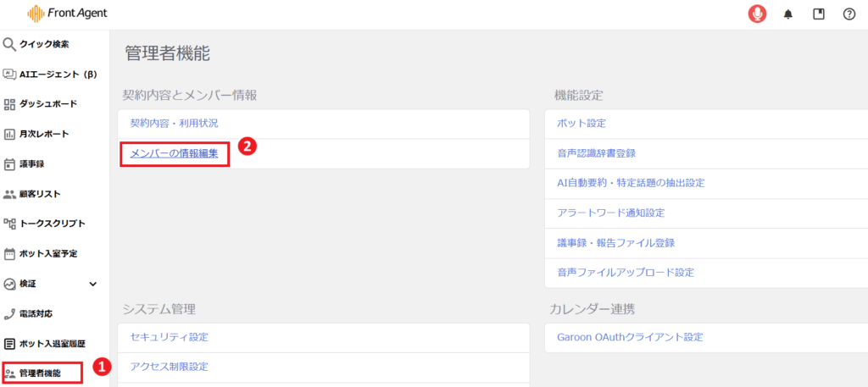The image size is (868, 387).
Task: Open AIエージェント (β) menu item
Action: 58,74
